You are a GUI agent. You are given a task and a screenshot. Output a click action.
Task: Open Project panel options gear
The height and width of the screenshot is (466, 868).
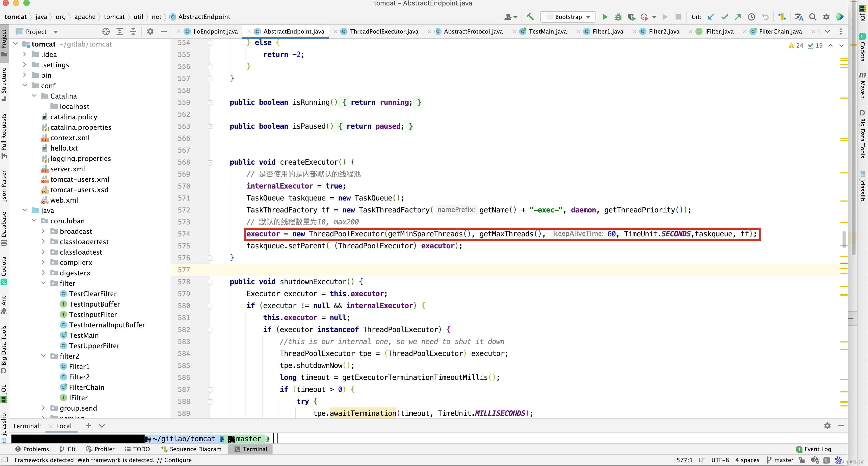pyautogui.click(x=150, y=32)
